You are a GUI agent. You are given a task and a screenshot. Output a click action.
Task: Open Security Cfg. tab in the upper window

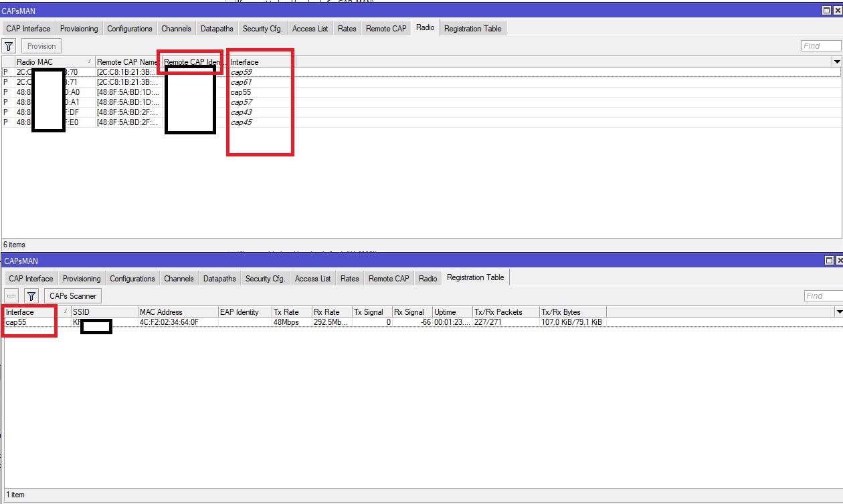tap(263, 29)
